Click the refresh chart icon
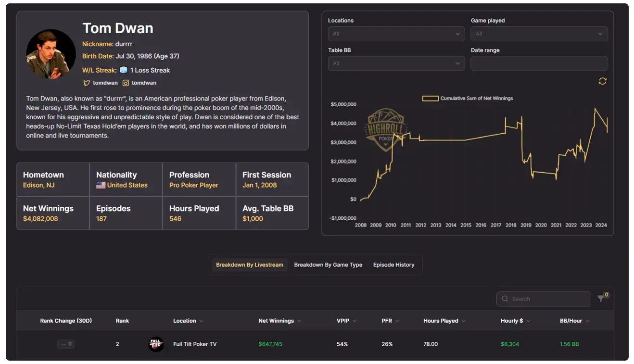Screen dimensions: 634x364 coord(602,81)
